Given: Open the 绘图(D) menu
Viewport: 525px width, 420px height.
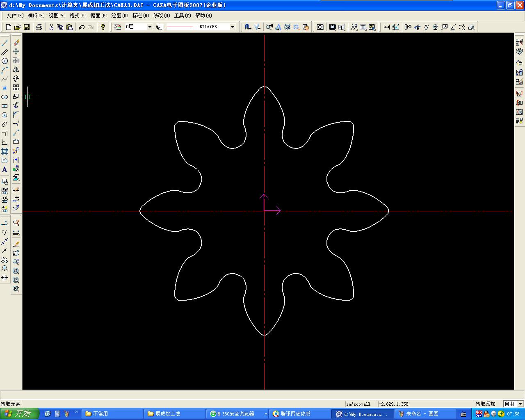Looking at the screenshot, I should (x=120, y=16).
